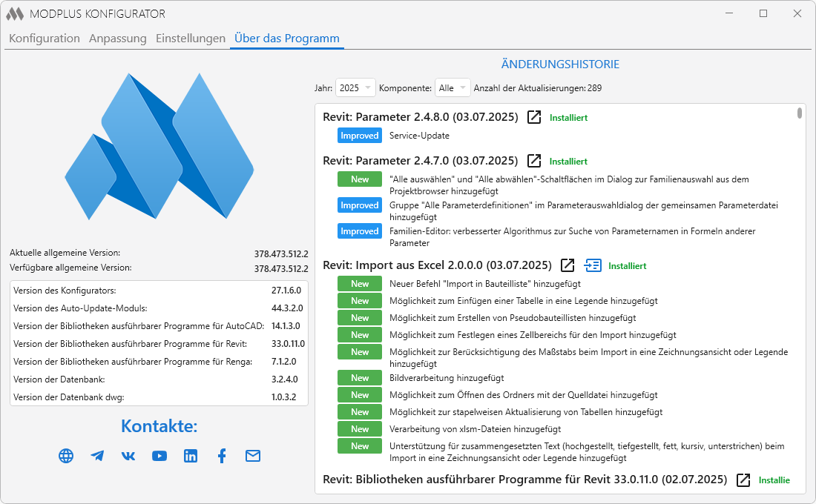The image size is (816, 504).
Task: Open external link for Parameter 2.4.7.0
Action: (x=534, y=161)
